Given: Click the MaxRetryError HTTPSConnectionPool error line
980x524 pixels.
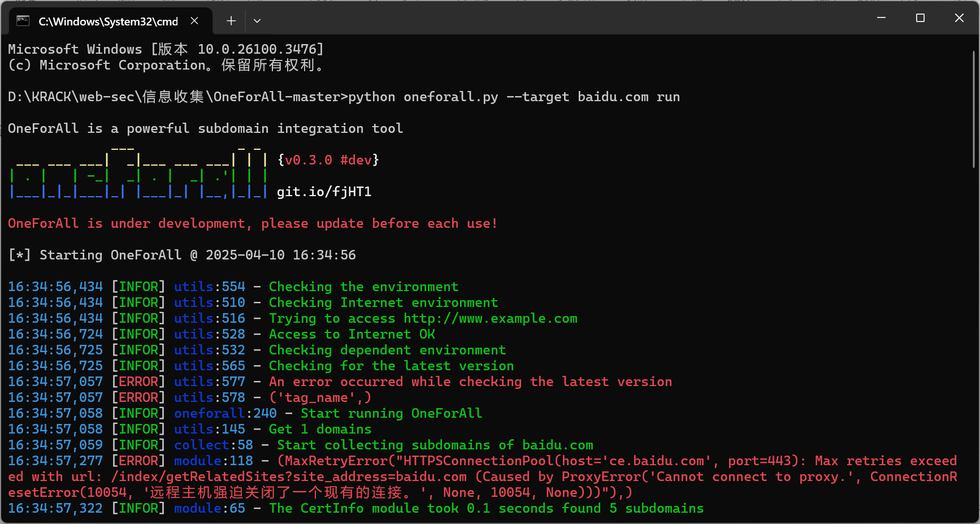Looking at the screenshot, I should [483, 477].
